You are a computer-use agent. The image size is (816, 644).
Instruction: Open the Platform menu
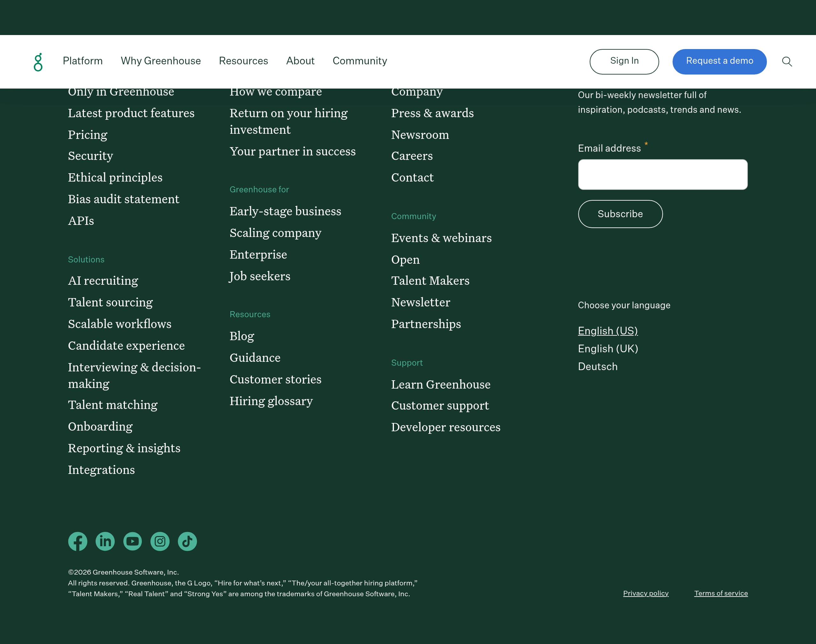(x=82, y=61)
